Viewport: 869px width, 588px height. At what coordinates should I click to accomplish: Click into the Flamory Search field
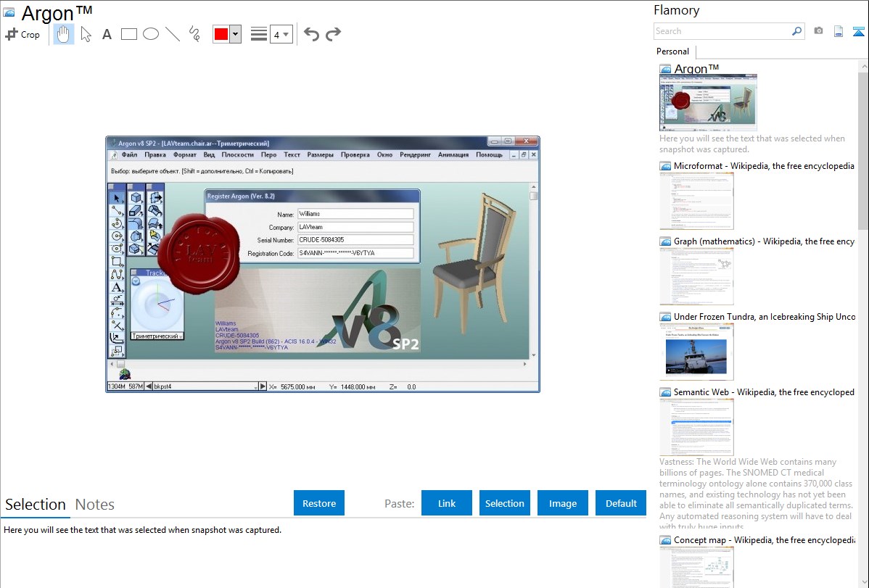[722, 31]
